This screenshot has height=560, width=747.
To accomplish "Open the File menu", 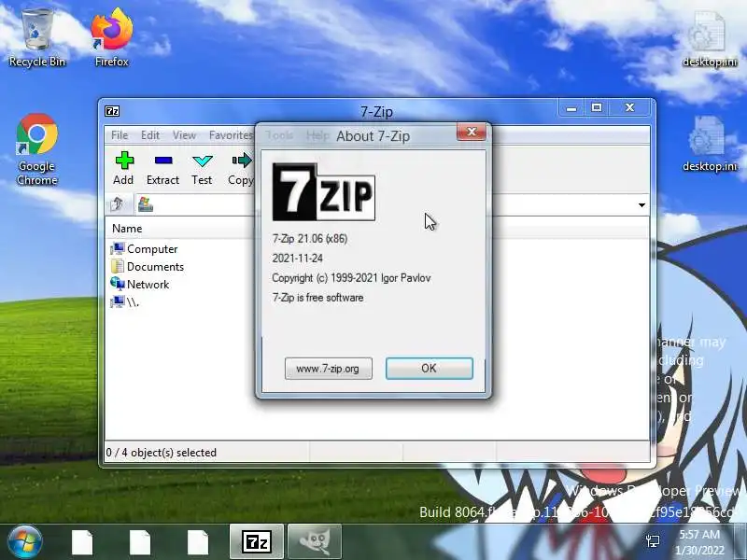I will click(120, 135).
